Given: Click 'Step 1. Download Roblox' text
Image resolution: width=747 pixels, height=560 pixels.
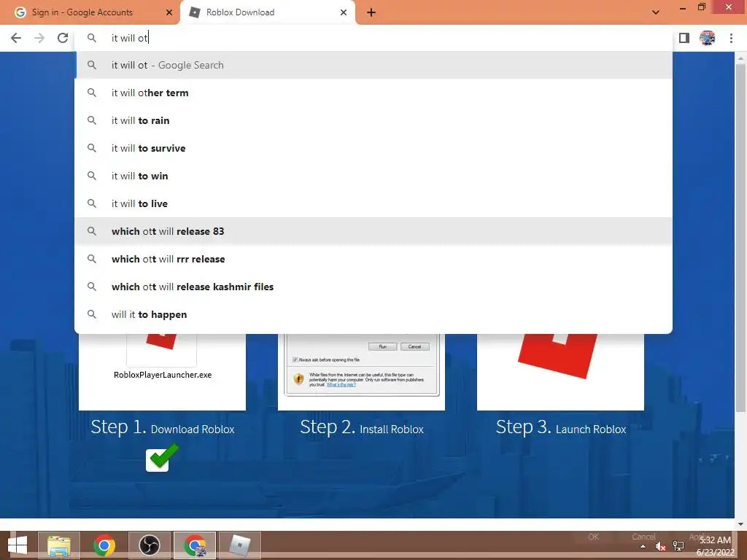Looking at the screenshot, I should point(163,427).
